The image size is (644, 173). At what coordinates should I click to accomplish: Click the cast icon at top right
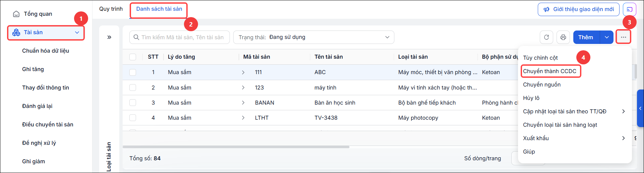(x=630, y=9)
